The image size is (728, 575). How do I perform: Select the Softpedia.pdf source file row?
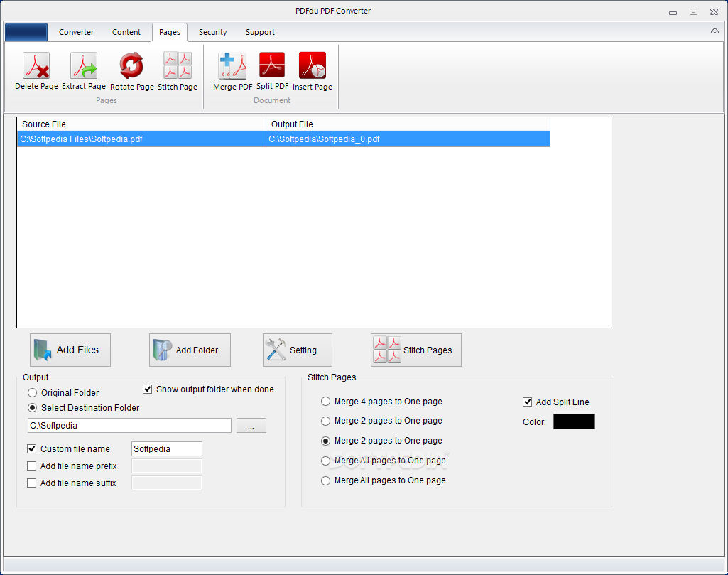tap(141, 139)
